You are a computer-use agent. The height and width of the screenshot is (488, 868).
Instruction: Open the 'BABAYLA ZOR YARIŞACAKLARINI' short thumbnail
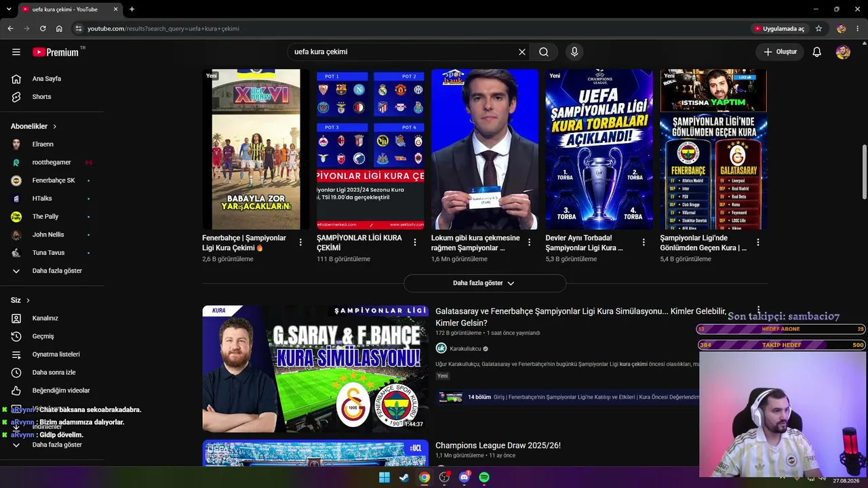point(256,149)
